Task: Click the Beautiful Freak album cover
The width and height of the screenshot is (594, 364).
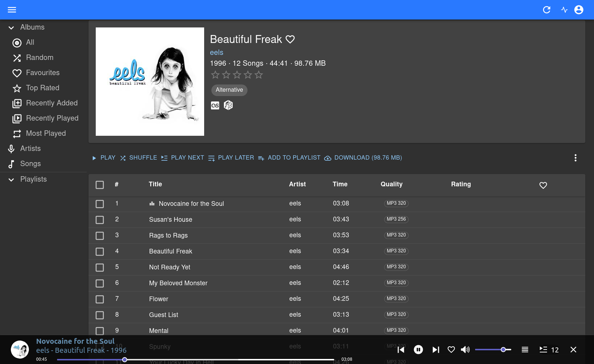Action: (x=150, y=82)
